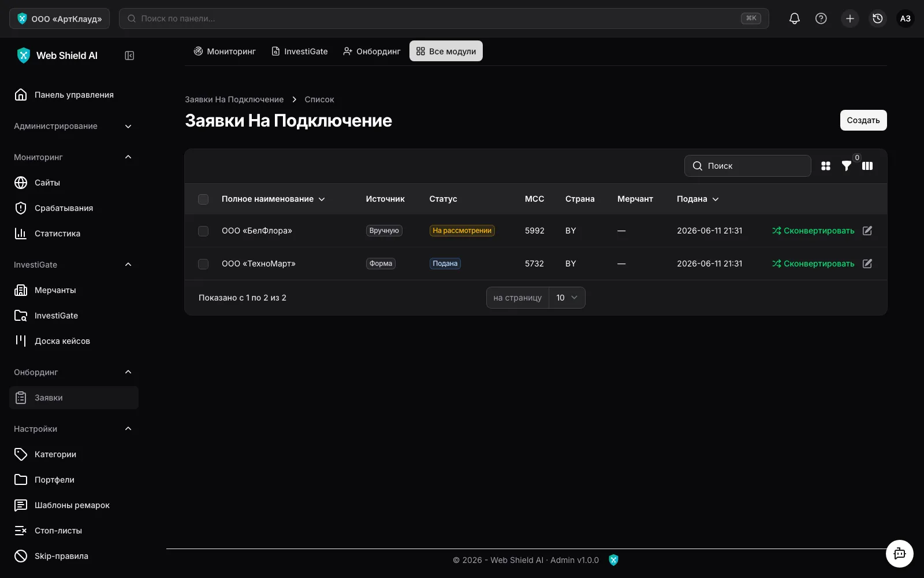Click the Подана status badge
Image resolution: width=924 pixels, height=578 pixels.
(445, 264)
